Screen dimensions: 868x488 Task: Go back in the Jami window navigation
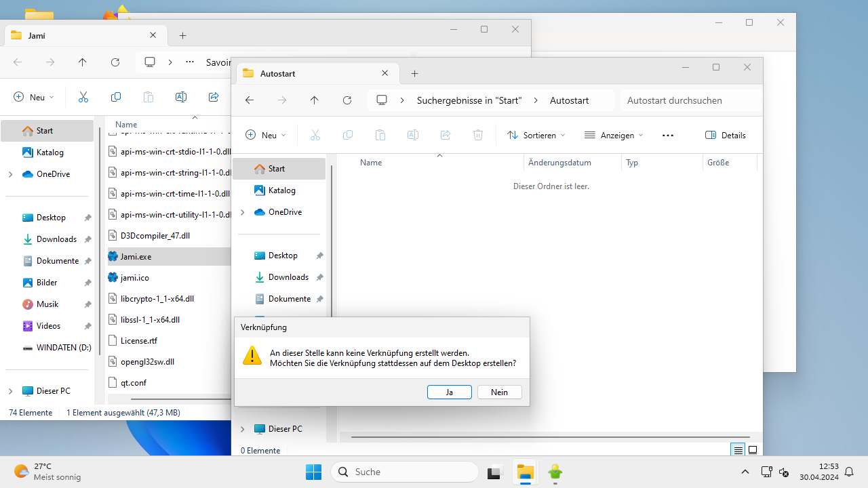tap(18, 62)
